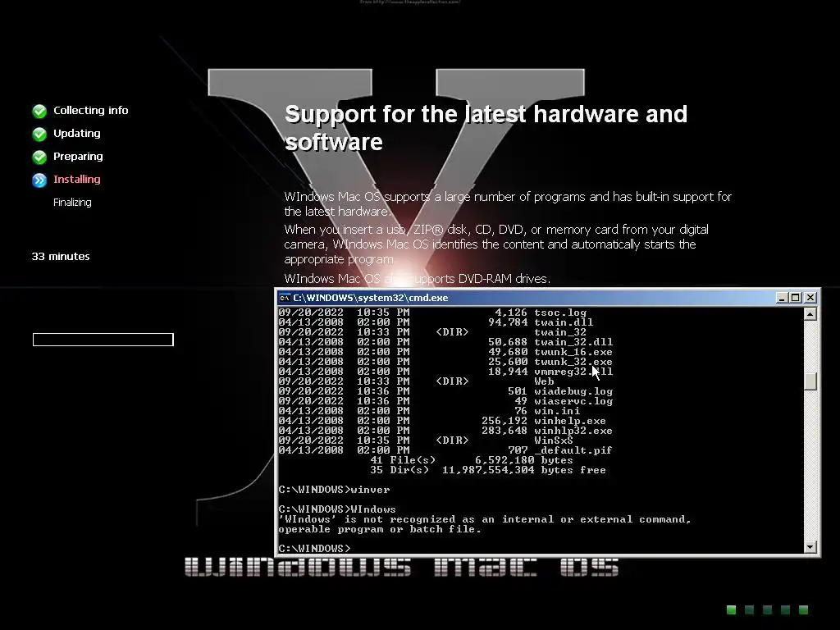Click the C:\WINDOWS>WIndows command line
This screenshot has width=840, height=630.
[337, 509]
